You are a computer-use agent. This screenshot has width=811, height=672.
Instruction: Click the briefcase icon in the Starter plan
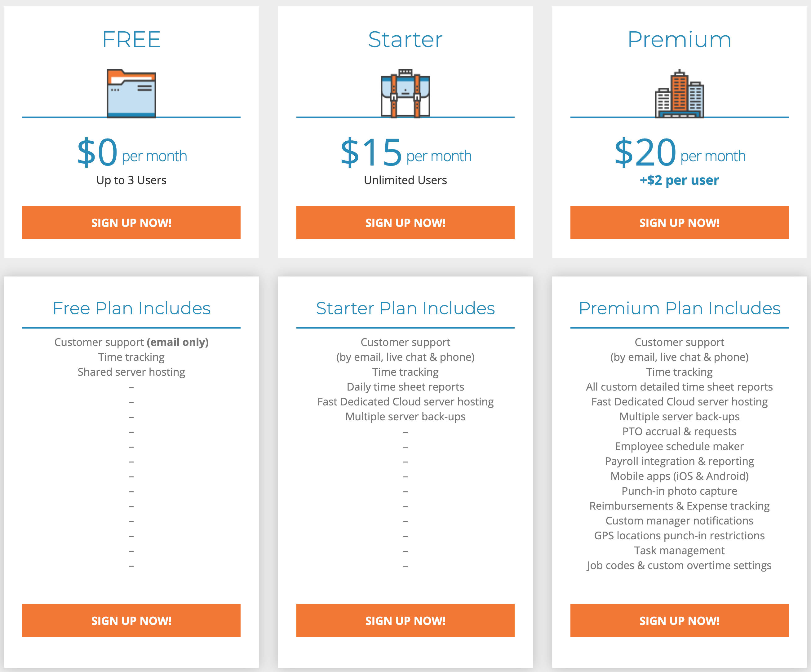(405, 94)
